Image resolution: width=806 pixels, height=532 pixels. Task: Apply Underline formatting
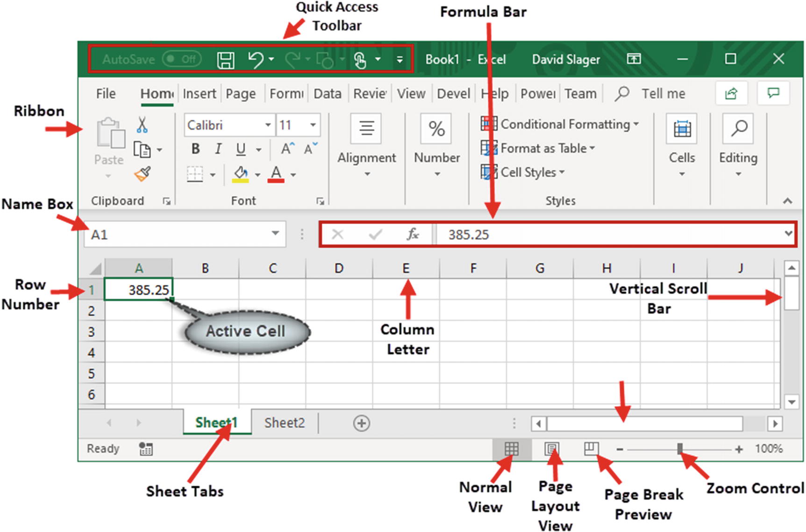[x=241, y=149]
